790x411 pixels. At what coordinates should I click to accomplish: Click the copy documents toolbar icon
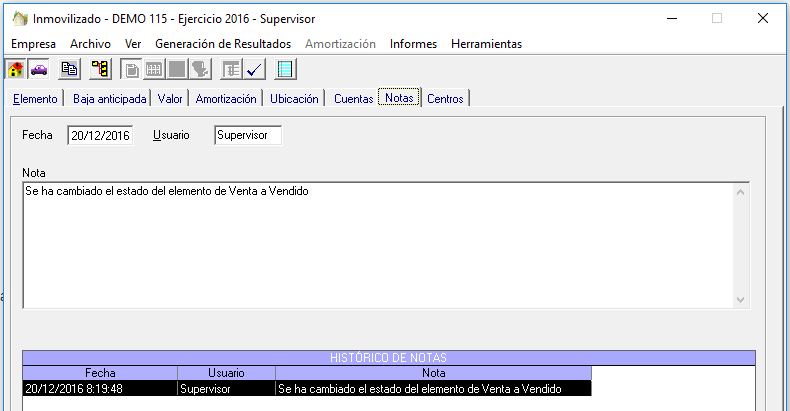point(69,69)
